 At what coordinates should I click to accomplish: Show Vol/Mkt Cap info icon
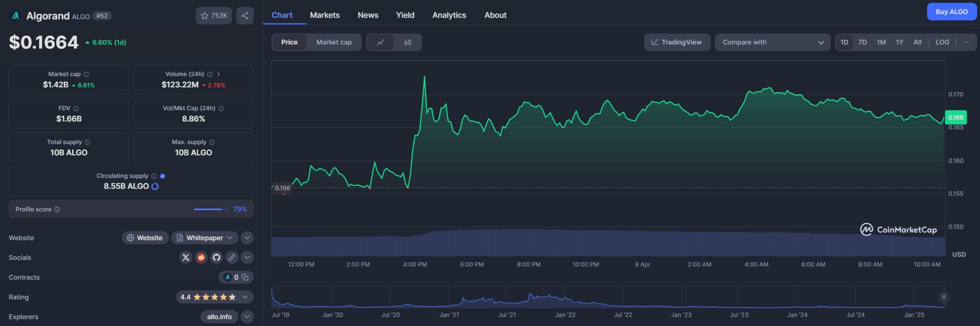point(221,108)
